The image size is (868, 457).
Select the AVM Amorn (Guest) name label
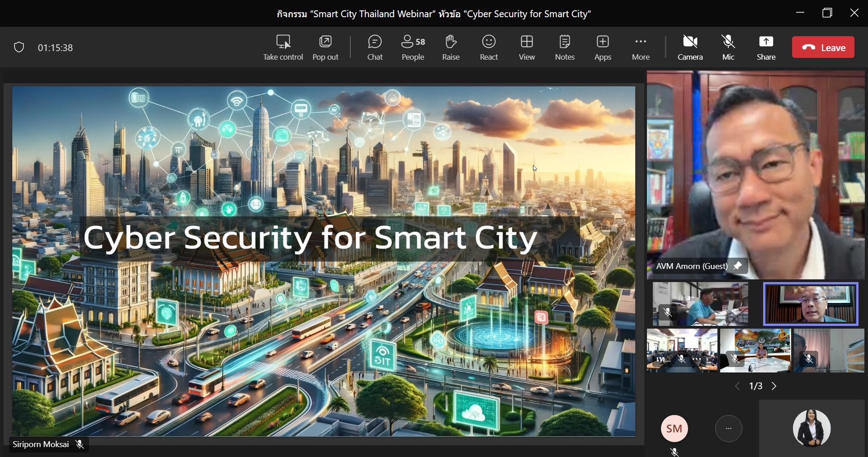click(x=692, y=266)
